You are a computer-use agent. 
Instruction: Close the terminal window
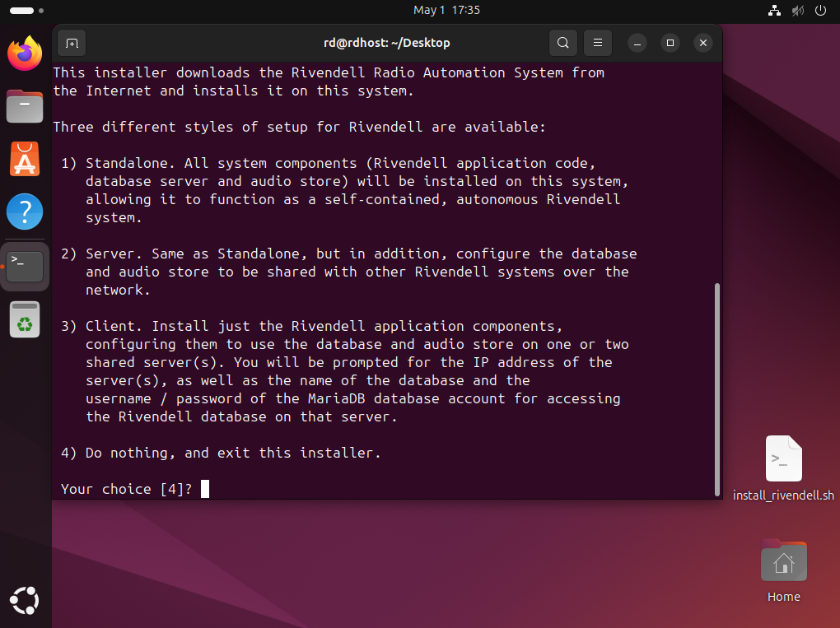click(702, 43)
